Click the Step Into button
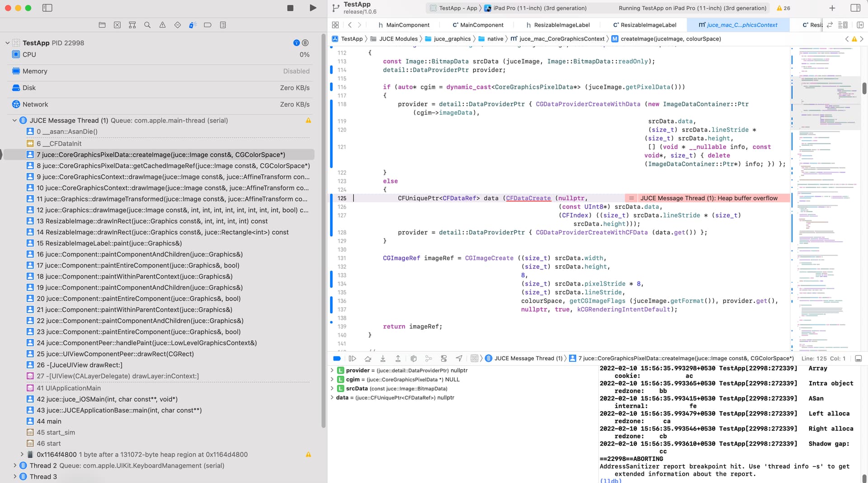 tap(383, 358)
